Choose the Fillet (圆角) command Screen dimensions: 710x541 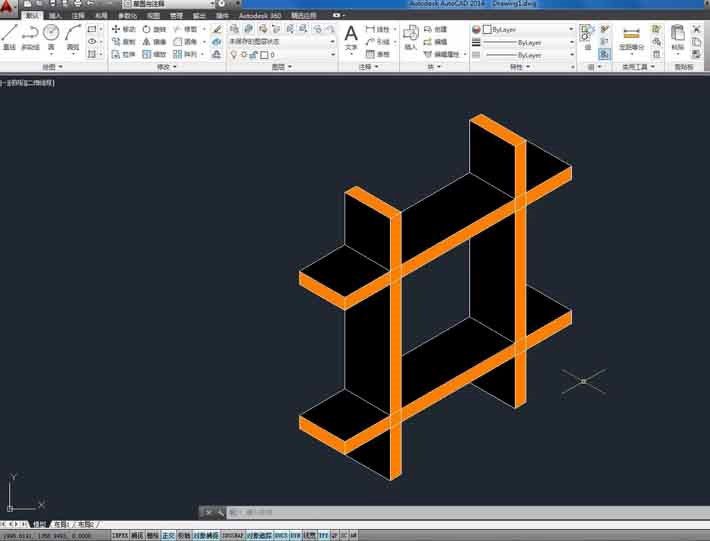(x=185, y=42)
